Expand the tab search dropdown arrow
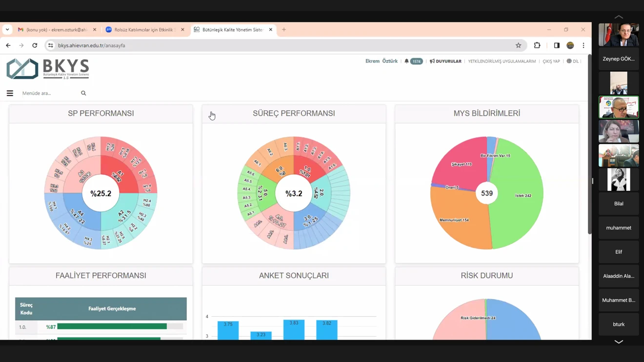Image resolution: width=644 pixels, height=362 pixels. point(7,30)
